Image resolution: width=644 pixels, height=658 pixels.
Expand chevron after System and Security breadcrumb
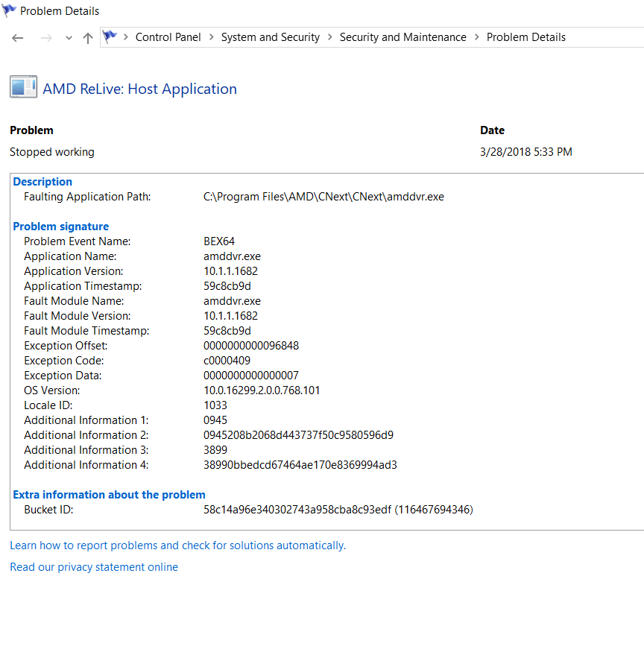tap(330, 37)
